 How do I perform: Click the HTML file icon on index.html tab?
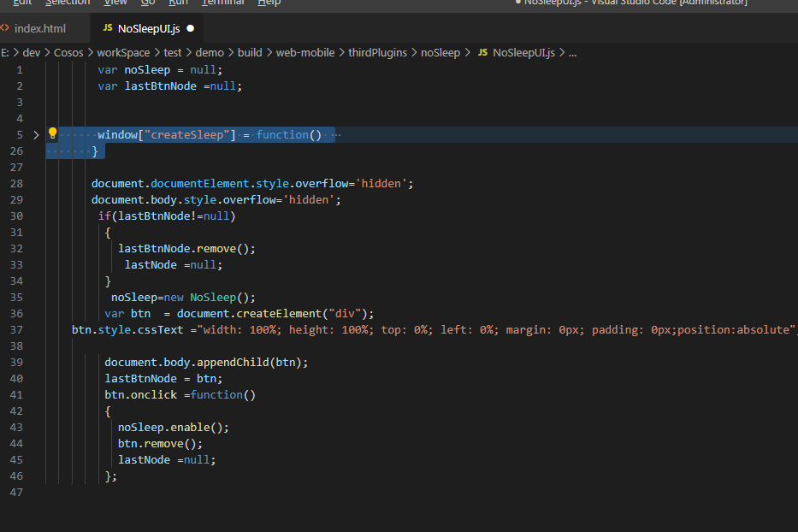5,28
